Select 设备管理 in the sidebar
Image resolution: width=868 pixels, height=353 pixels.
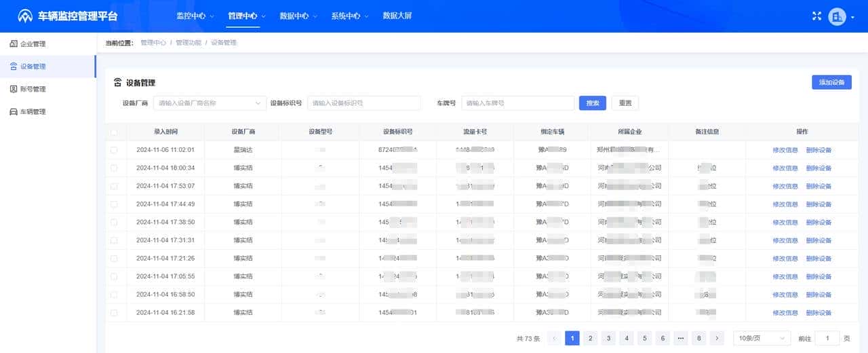coord(47,67)
